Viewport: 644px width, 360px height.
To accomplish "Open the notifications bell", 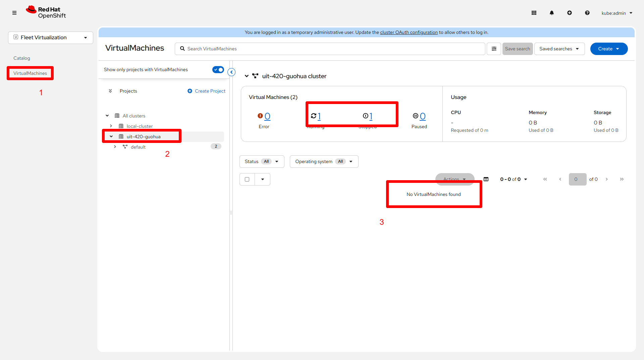I will point(552,13).
